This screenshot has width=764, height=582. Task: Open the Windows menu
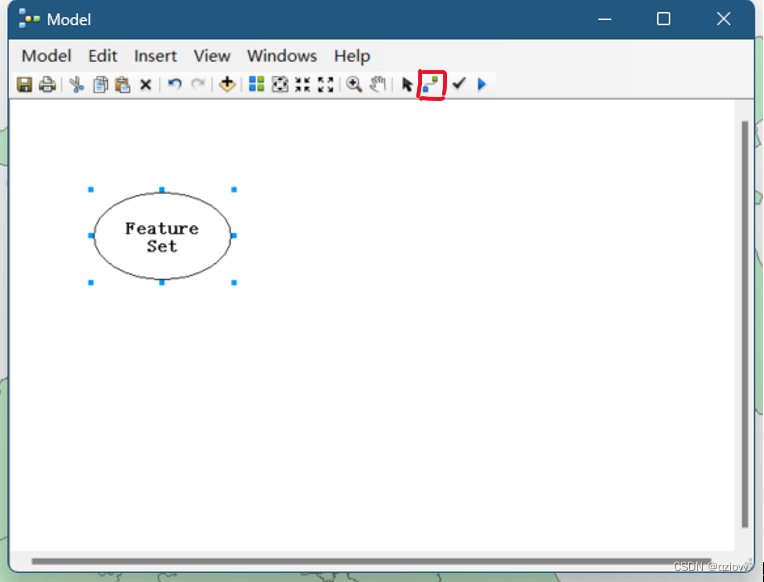pos(282,56)
